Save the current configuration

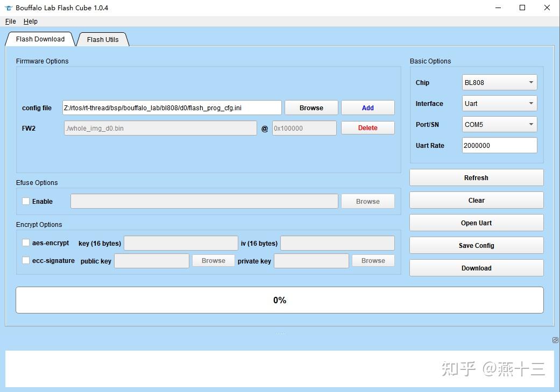pyautogui.click(x=476, y=245)
